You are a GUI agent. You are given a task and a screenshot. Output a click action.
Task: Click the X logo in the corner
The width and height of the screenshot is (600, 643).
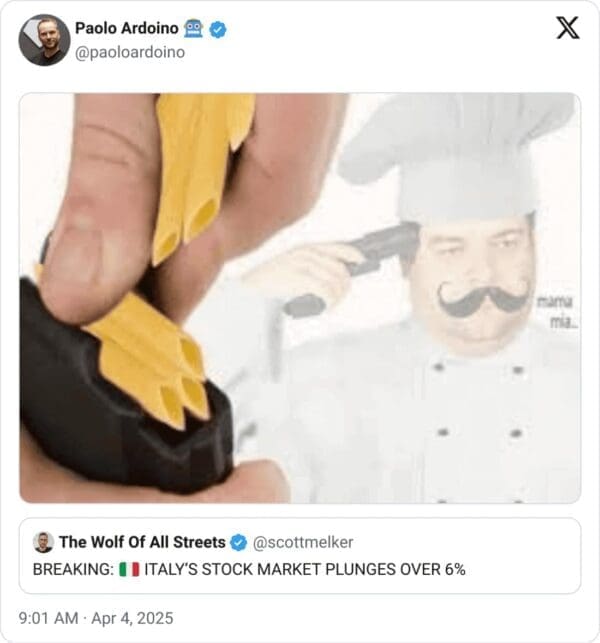(x=568, y=28)
